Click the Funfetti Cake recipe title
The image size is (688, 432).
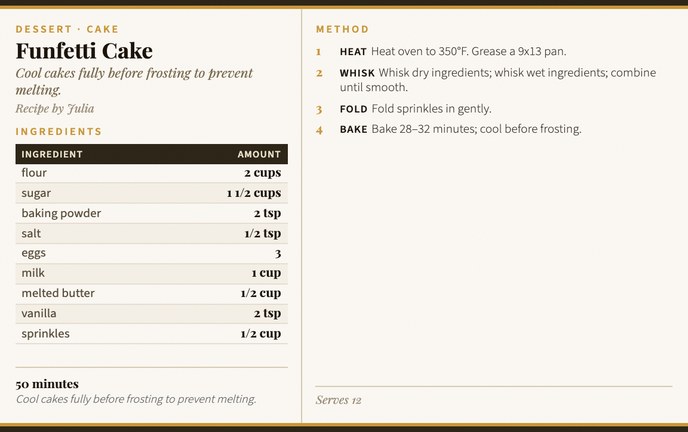(x=84, y=51)
